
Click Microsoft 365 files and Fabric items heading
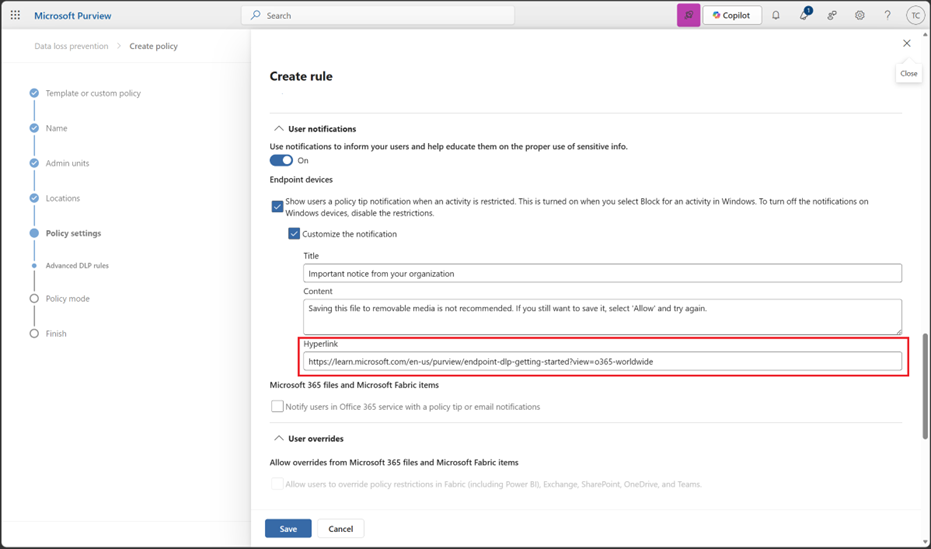[354, 385]
